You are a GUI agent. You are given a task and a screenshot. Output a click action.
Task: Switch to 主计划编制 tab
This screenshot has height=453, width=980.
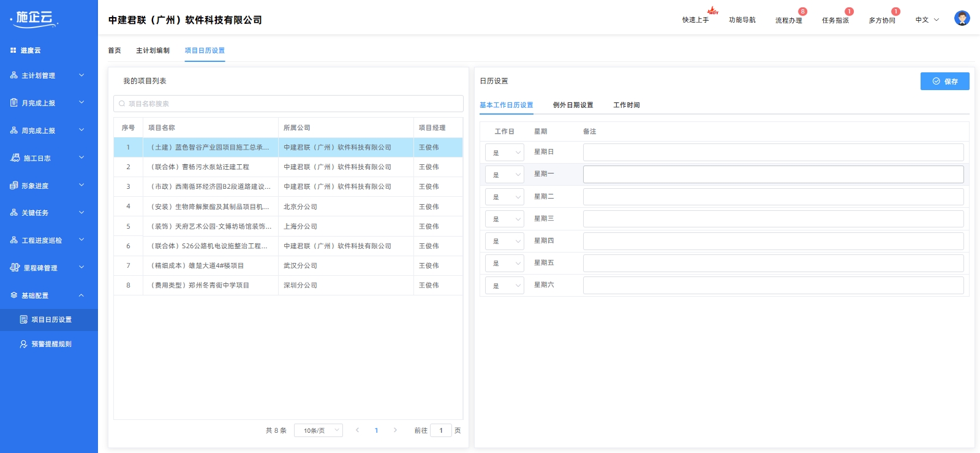pos(153,50)
